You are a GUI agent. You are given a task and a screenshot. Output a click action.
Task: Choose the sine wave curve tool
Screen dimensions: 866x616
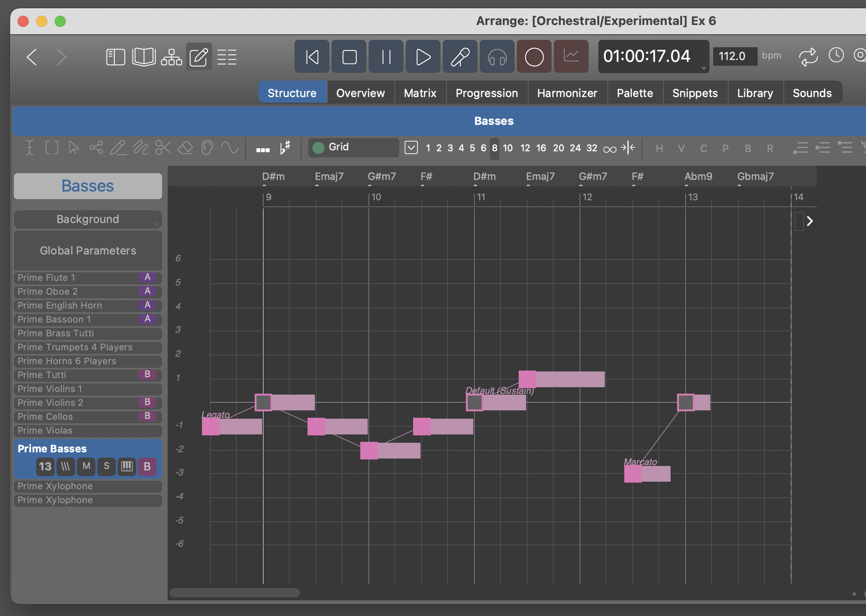[229, 148]
